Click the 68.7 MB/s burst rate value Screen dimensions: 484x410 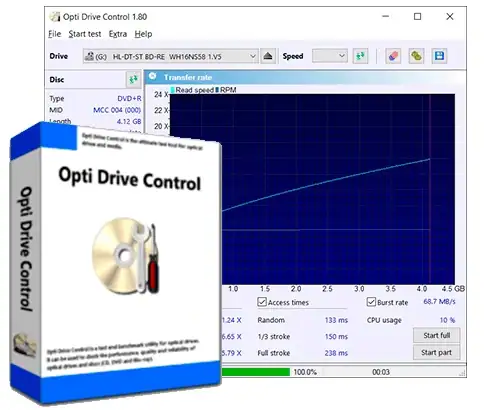(x=439, y=302)
